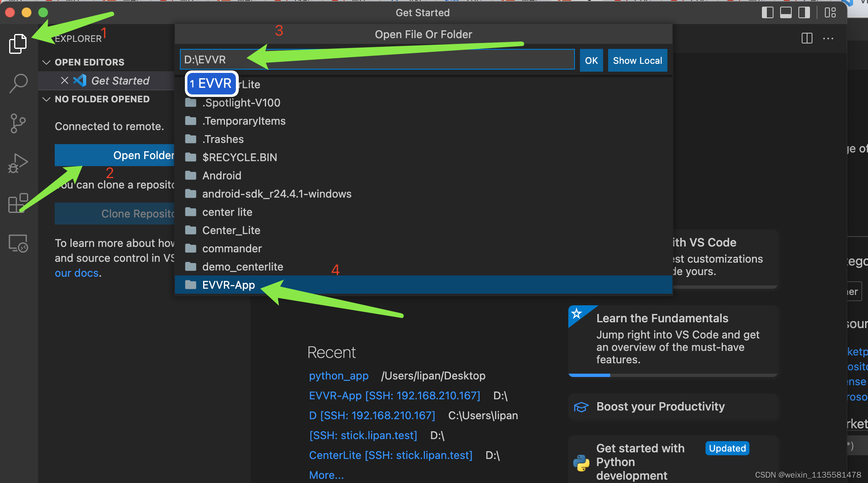This screenshot has height=483, width=868.
Task: Open the Search view
Action: (18, 83)
